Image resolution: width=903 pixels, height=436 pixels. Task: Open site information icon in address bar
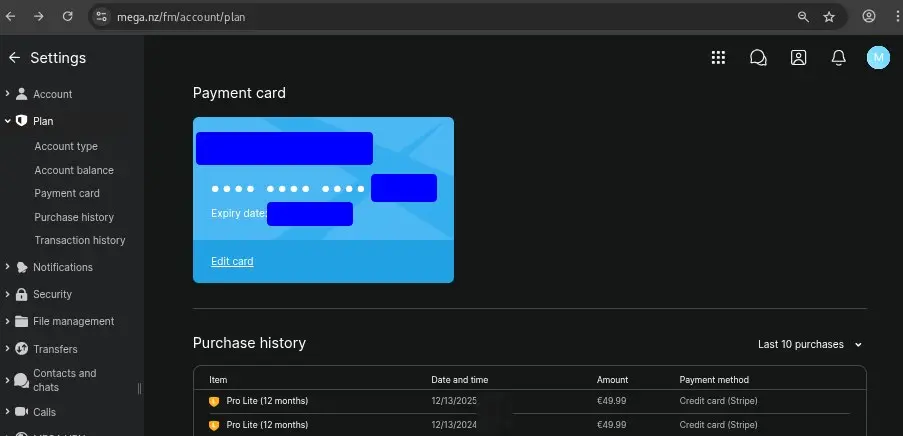pyautogui.click(x=101, y=17)
